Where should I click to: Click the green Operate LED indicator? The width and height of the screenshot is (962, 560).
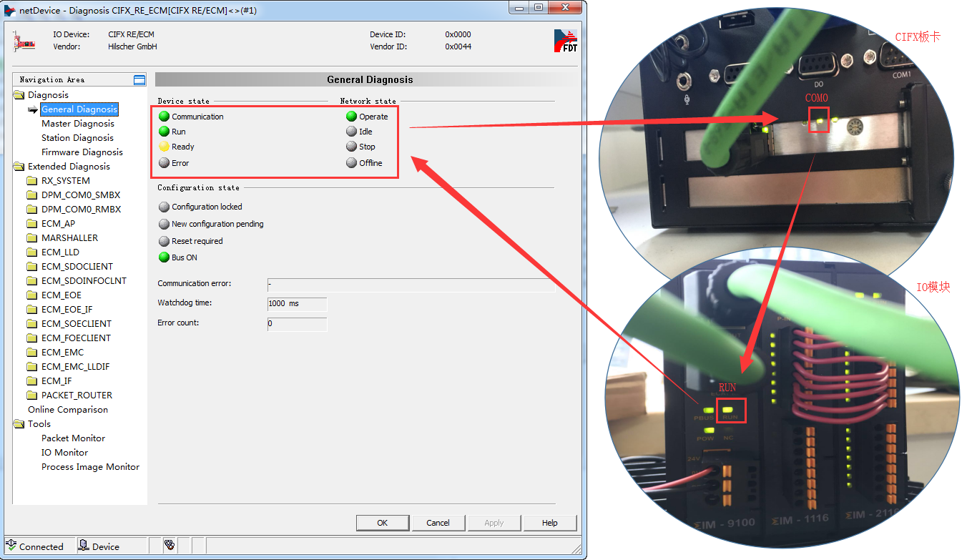tap(351, 117)
